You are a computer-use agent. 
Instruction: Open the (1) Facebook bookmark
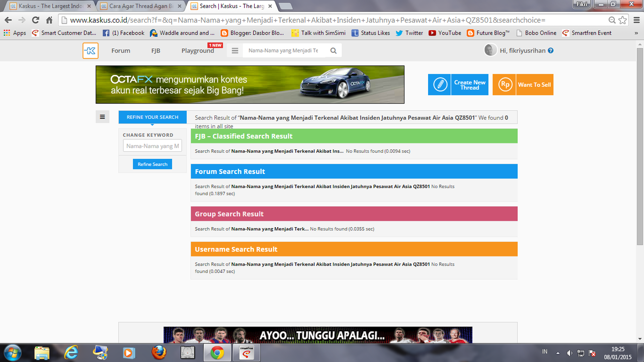pyautogui.click(x=123, y=33)
